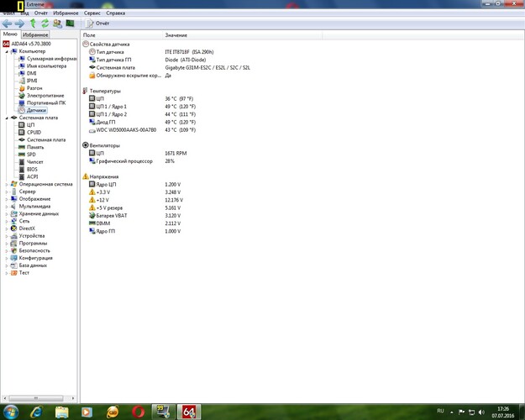Select the Батарея VBAT voltage row
Image resolution: width=525 pixels, height=420 pixels.
click(x=134, y=215)
